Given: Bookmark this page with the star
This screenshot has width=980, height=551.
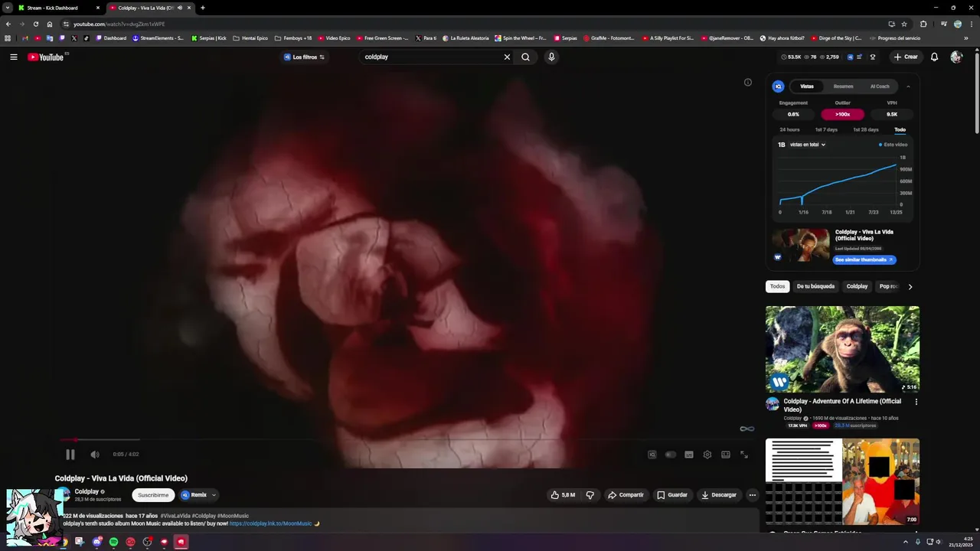Looking at the screenshot, I should [904, 24].
